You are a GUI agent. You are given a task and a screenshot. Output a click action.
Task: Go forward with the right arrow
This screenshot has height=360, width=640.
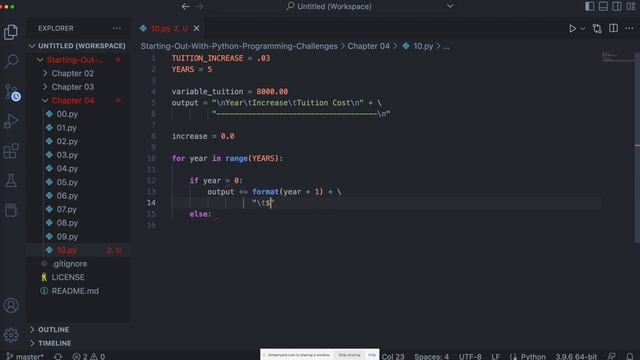point(200,6)
